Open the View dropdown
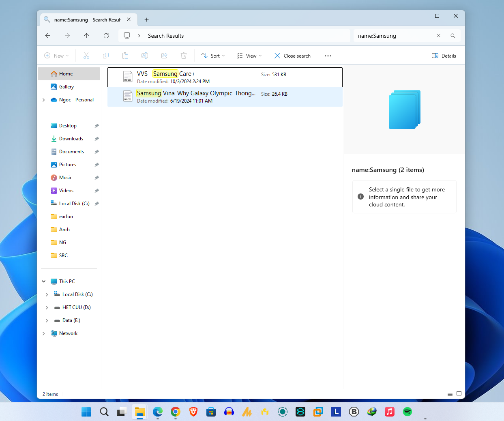This screenshot has height=421, width=504. tap(249, 56)
